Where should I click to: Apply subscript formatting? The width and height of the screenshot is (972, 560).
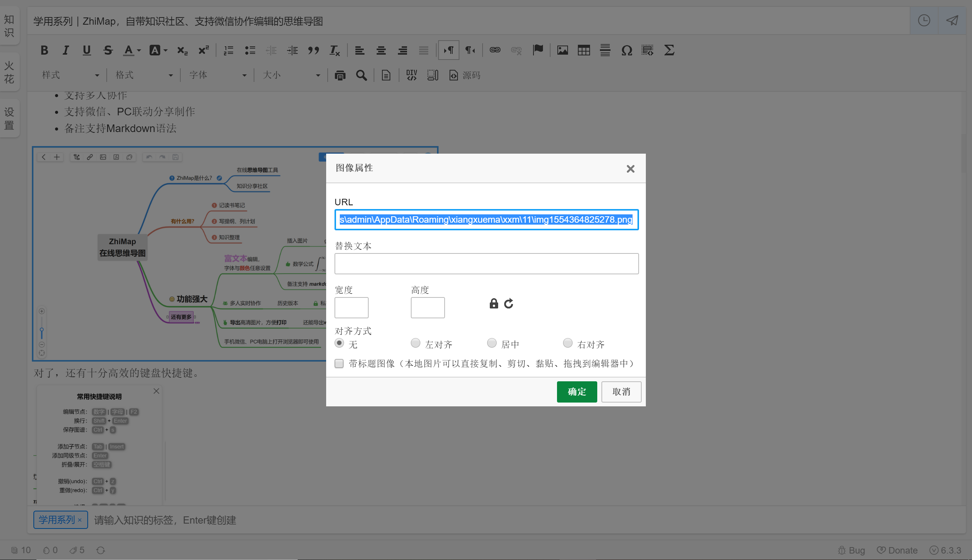point(182,50)
